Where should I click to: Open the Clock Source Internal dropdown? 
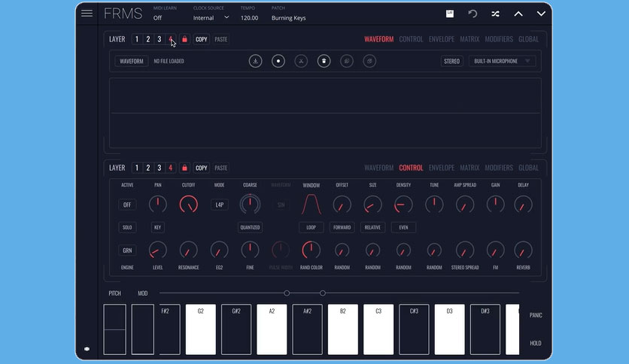click(211, 17)
